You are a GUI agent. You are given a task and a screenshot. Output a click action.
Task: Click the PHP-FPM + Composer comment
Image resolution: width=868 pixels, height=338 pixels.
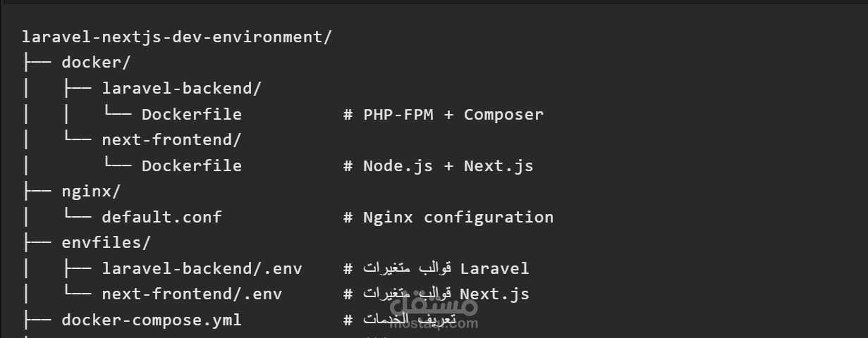(x=444, y=114)
